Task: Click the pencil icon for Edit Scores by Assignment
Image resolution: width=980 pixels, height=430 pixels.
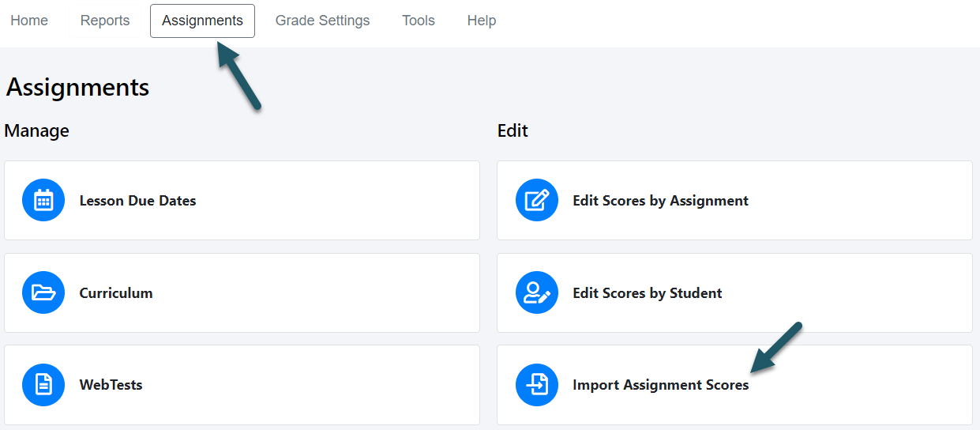Action: pyautogui.click(x=537, y=201)
